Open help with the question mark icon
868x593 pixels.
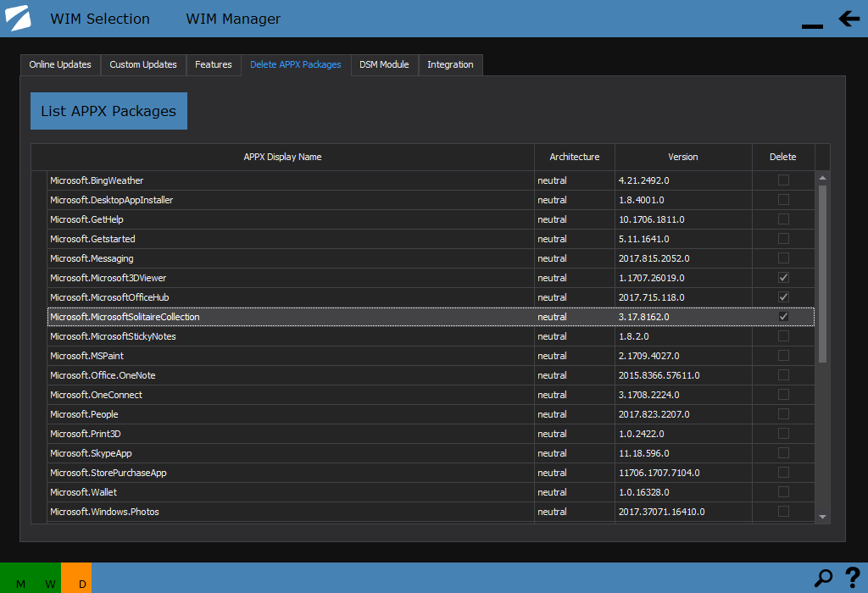point(853,578)
